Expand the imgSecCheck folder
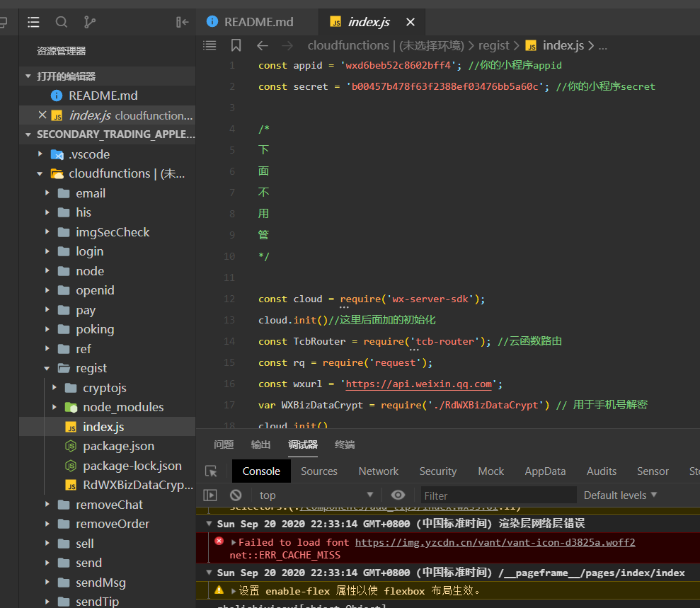Viewport: 700px width, 608px height. 47,231
